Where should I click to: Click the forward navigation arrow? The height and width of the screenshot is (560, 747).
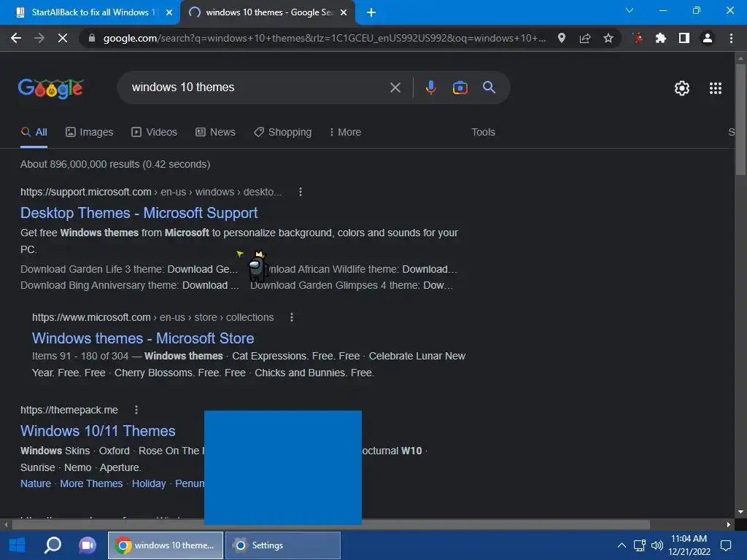[x=39, y=38]
